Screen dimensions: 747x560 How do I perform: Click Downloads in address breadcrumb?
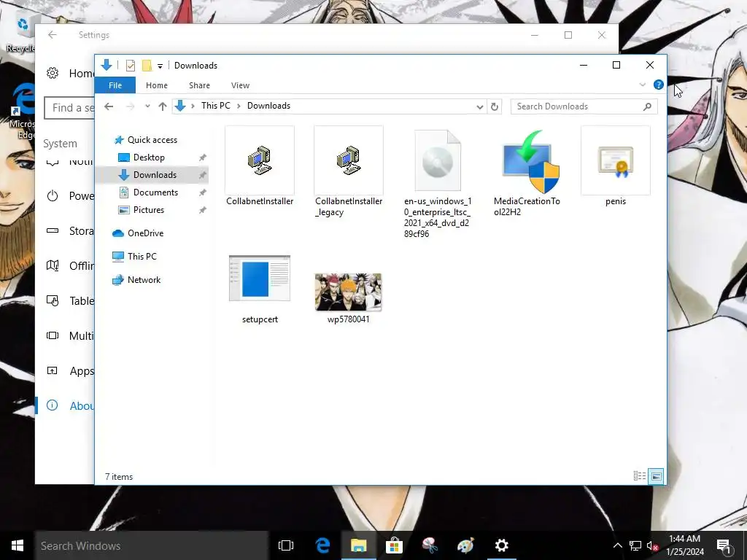(268, 106)
